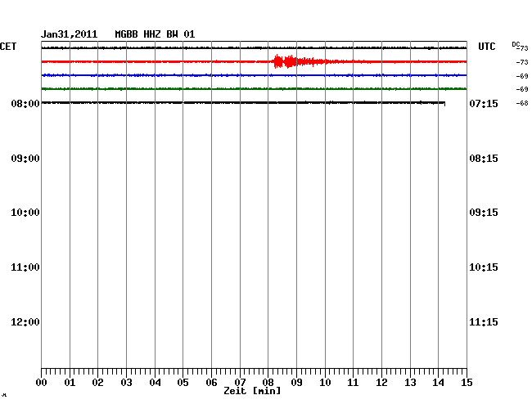Click the 10:15 UTC time label
This screenshot has height=404, width=532.
(x=484, y=267)
